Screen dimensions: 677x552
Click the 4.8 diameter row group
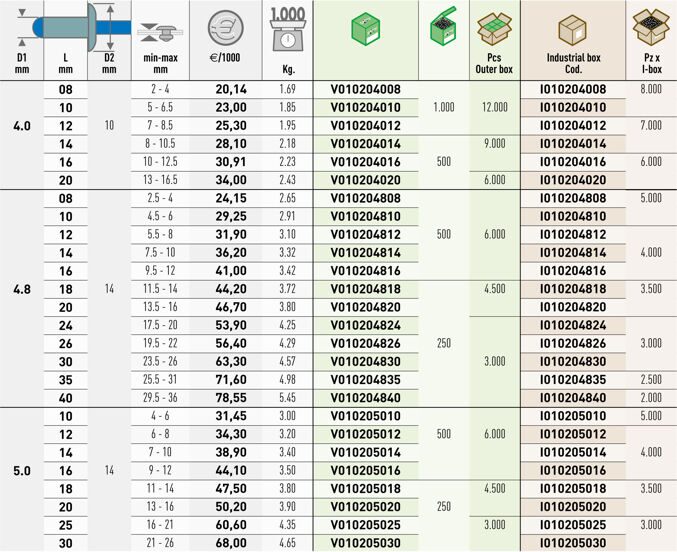(x=21, y=289)
